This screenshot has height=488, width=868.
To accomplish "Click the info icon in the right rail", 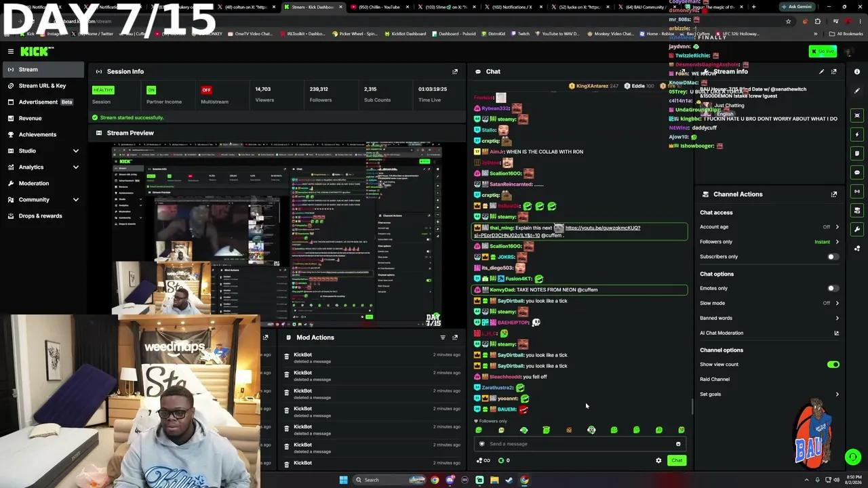I will (x=857, y=72).
